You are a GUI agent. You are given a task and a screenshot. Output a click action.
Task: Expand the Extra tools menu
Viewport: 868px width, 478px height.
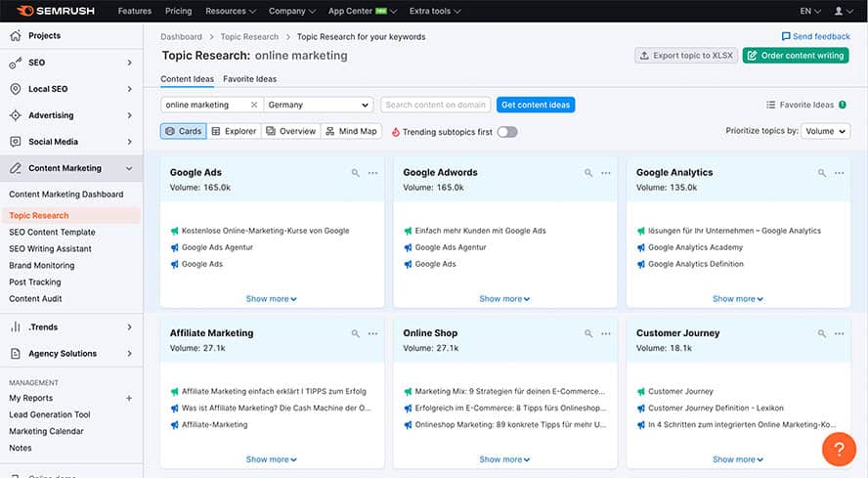point(435,11)
